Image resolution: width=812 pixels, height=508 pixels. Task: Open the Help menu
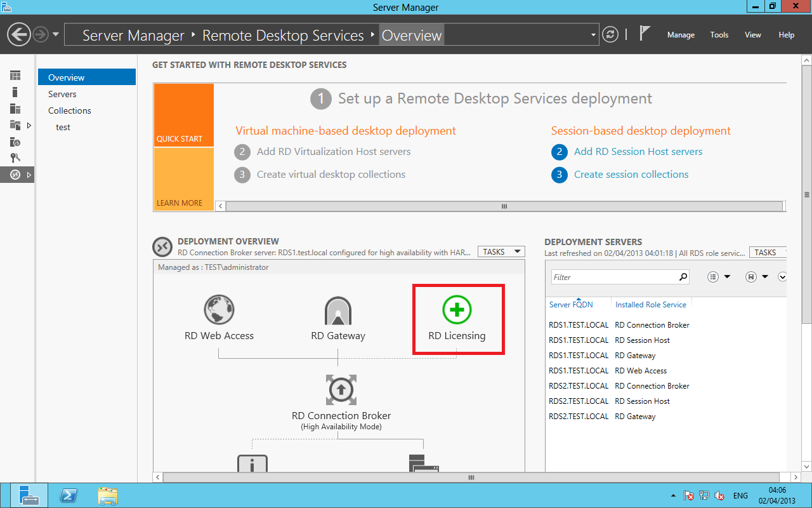(787, 35)
